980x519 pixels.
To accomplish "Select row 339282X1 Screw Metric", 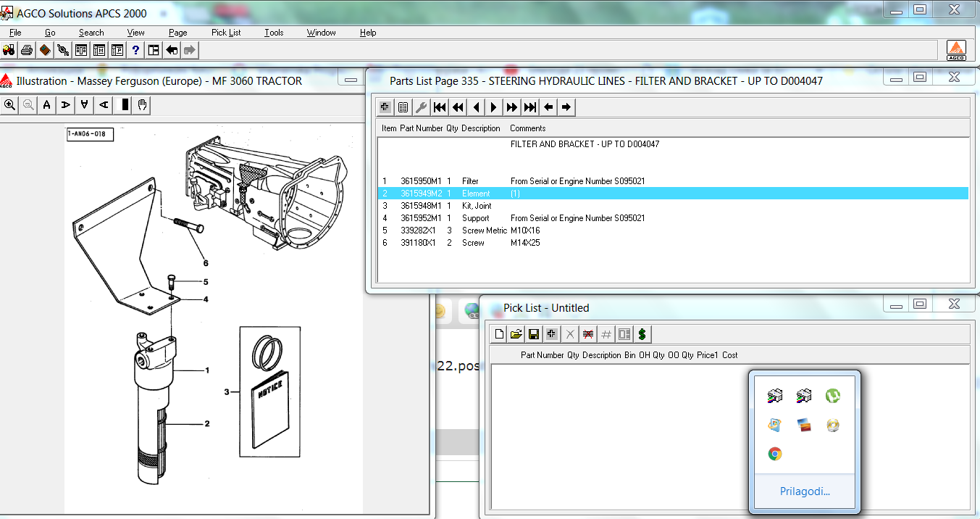I will click(x=674, y=231).
